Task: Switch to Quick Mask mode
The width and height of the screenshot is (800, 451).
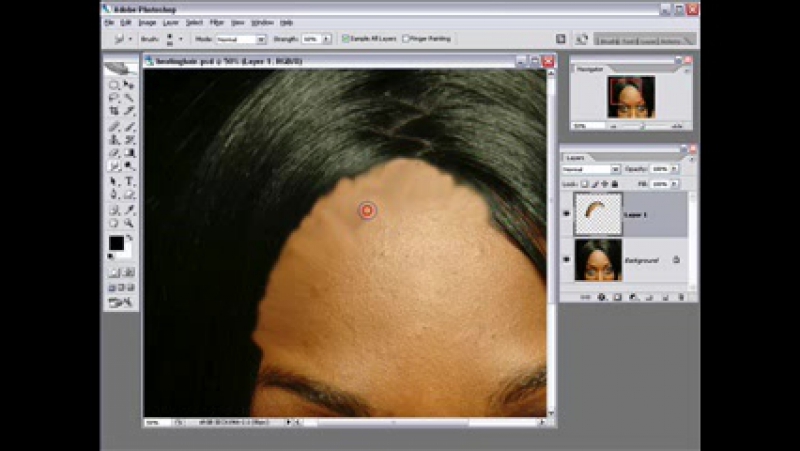Action: click(x=129, y=273)
